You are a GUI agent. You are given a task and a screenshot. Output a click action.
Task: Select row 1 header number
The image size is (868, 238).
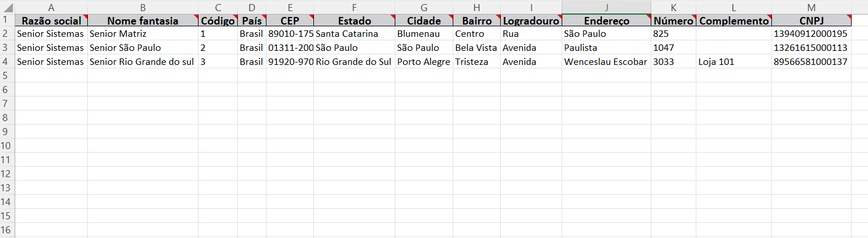coord(7,20)
